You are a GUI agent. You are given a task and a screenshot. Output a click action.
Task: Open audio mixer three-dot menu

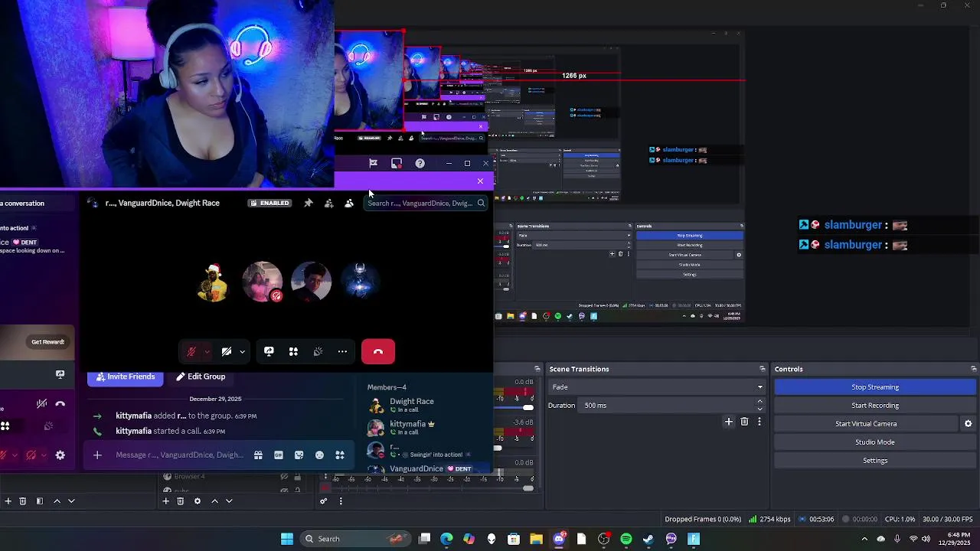341,501
